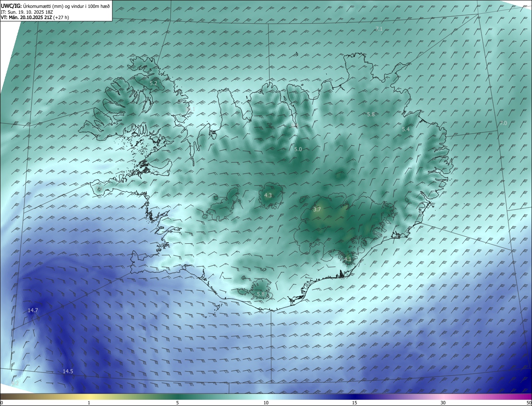The width and height of the screenshot is (532, 406).
Task: Click the 5.2 value over the Westfjords
Action: coord(153,83)
